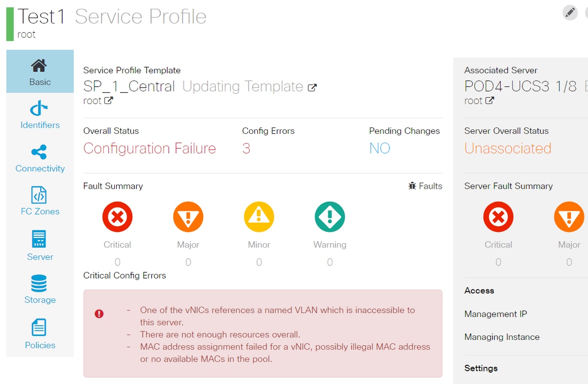This screenshot has width=588, height=384.
Task: Click the Critical fault icon in Fault Summary
Action: coord(117,217)
